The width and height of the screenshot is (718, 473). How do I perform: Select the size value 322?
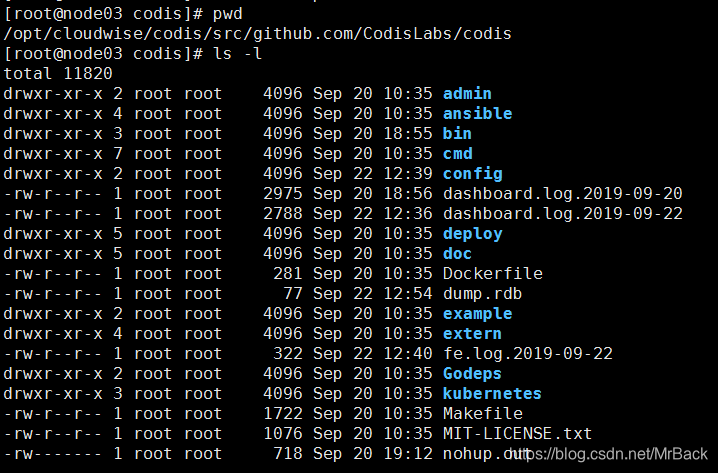(288, 354)
